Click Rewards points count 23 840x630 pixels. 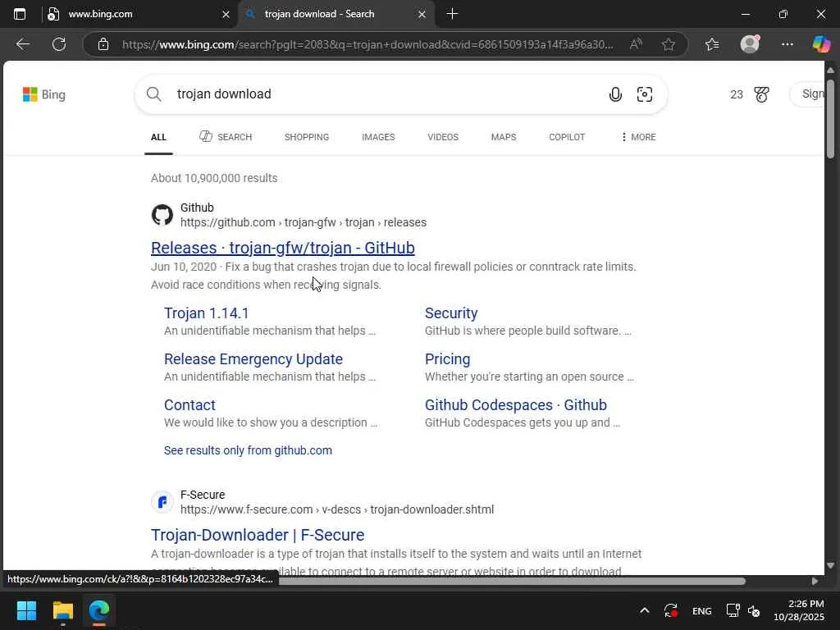click(737, 95)
